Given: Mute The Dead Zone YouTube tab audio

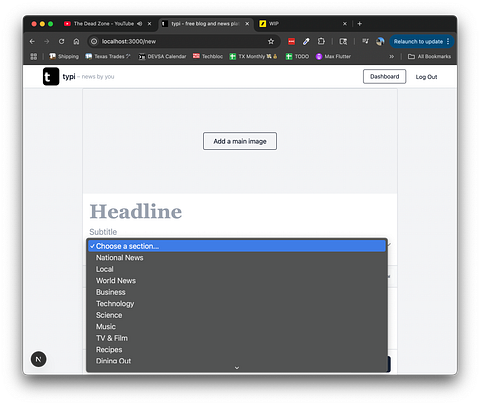Looking at the screenshot, I should [140, 24].
